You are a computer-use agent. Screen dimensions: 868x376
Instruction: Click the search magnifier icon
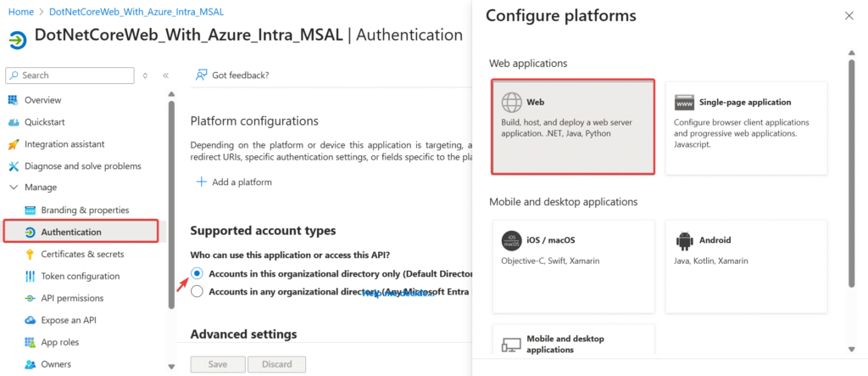tap(15, 75)
